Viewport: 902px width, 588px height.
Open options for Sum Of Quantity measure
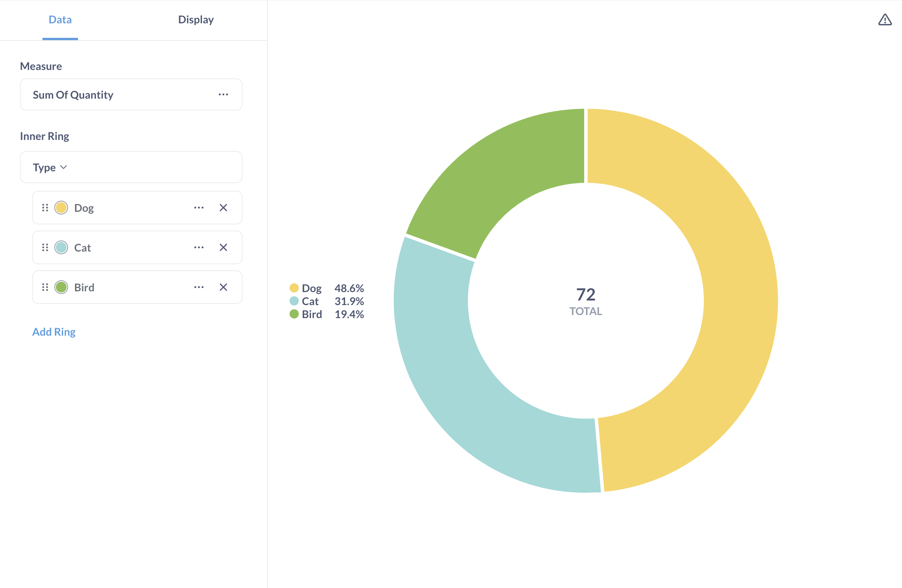pos(223,94)
